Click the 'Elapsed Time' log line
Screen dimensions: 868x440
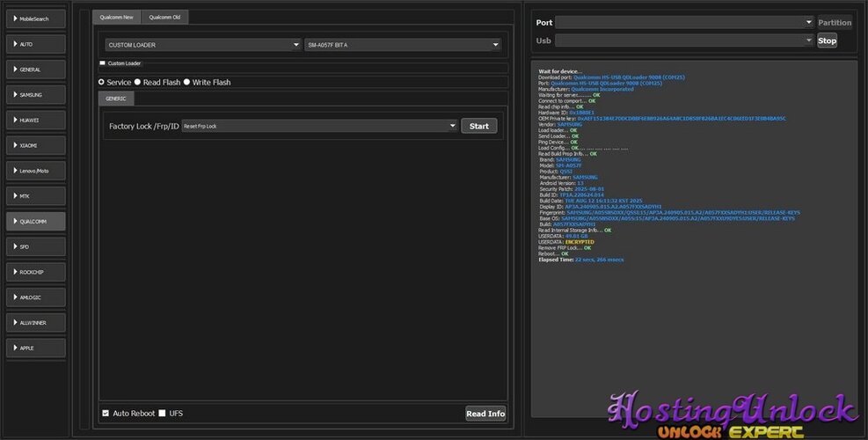point(580,260)
